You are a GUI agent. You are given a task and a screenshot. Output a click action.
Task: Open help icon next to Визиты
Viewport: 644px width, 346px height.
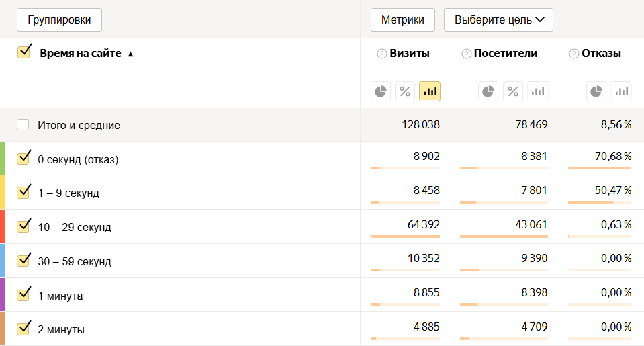(382, 54)
